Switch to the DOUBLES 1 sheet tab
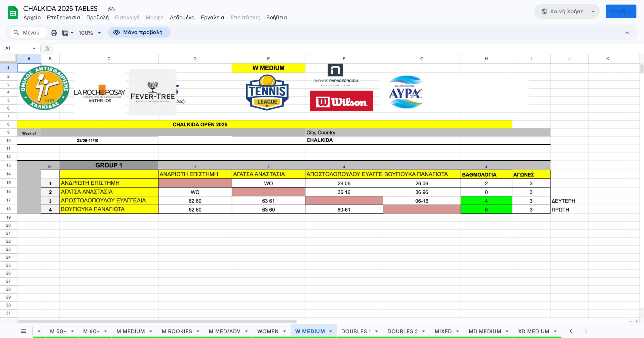 point(356,331)
